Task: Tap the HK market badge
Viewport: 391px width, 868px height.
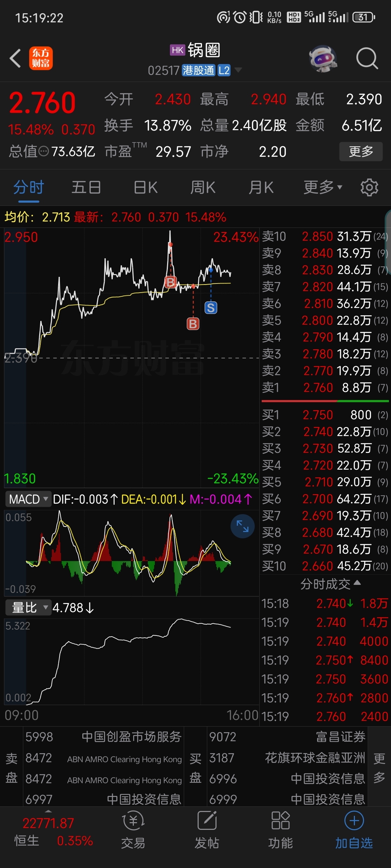Action: (177, 50)
